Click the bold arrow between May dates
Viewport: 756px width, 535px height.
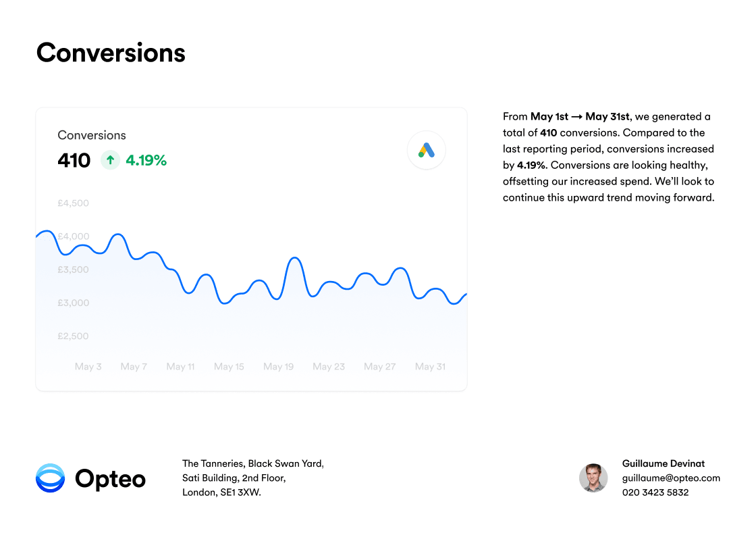(576, 117)
